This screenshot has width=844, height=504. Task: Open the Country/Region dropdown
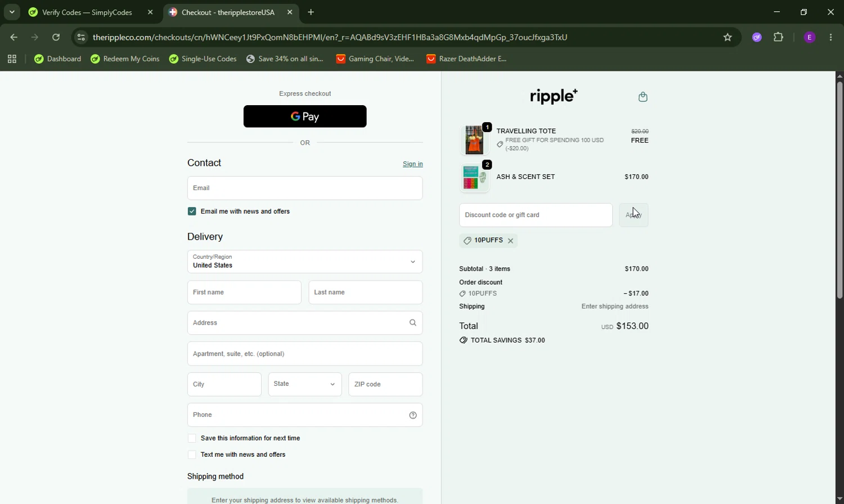[x=305, y=262]
